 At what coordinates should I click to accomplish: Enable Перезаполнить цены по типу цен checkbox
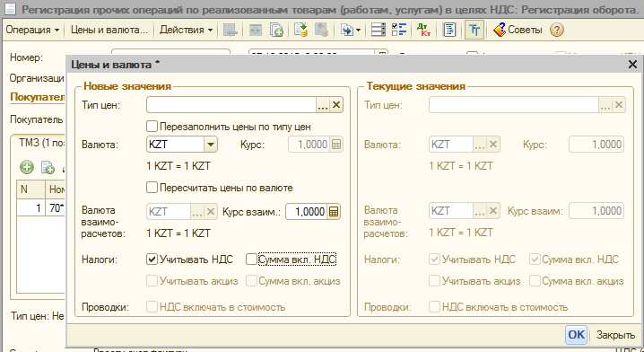click(x=152, y=127)
